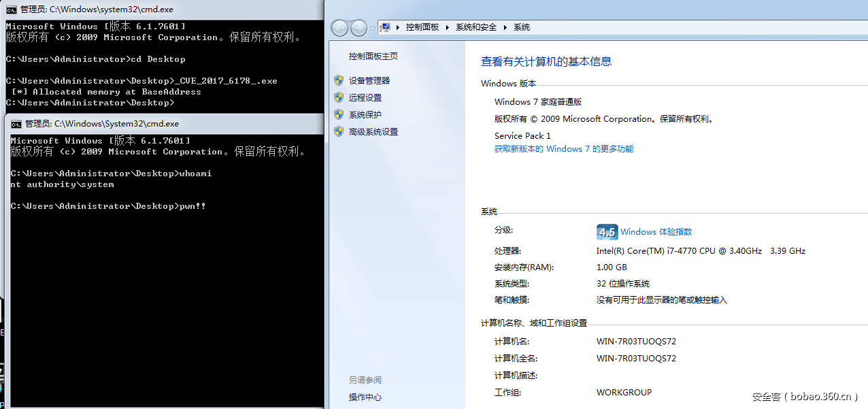Image resolution: width=868 pixels, height=409 pixels.
Task: Click the 获取新版本的 Windows 7 的更多功能 link
Action: point(563,149)
